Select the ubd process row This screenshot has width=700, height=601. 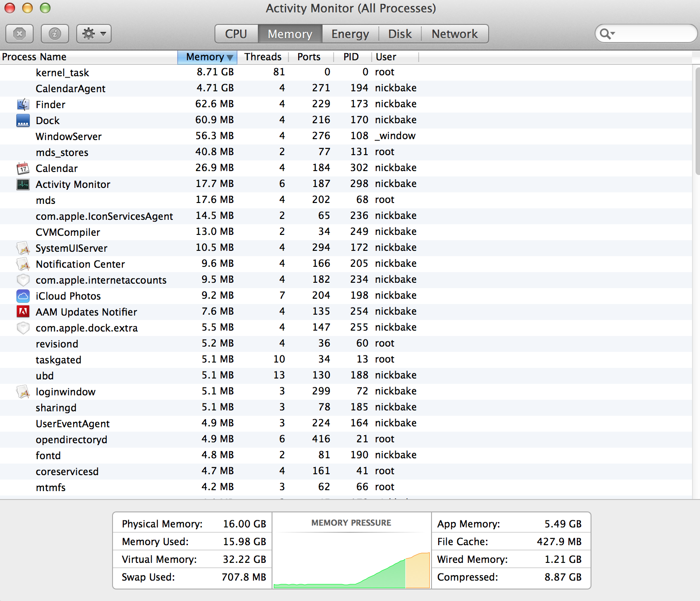346,375
